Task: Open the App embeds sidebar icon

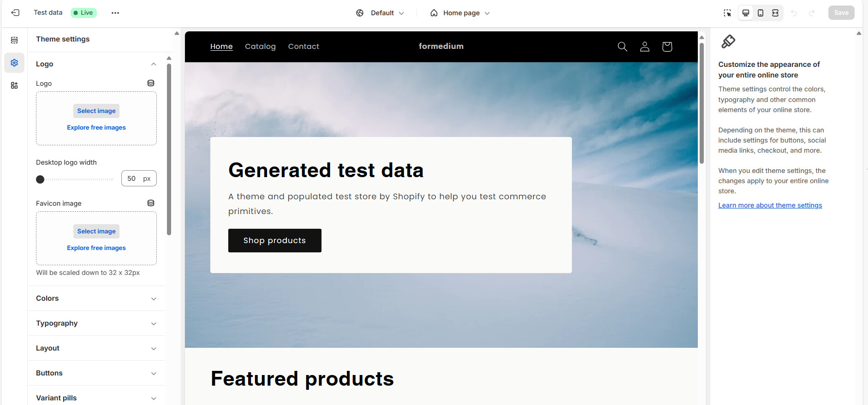Action: 14,85
